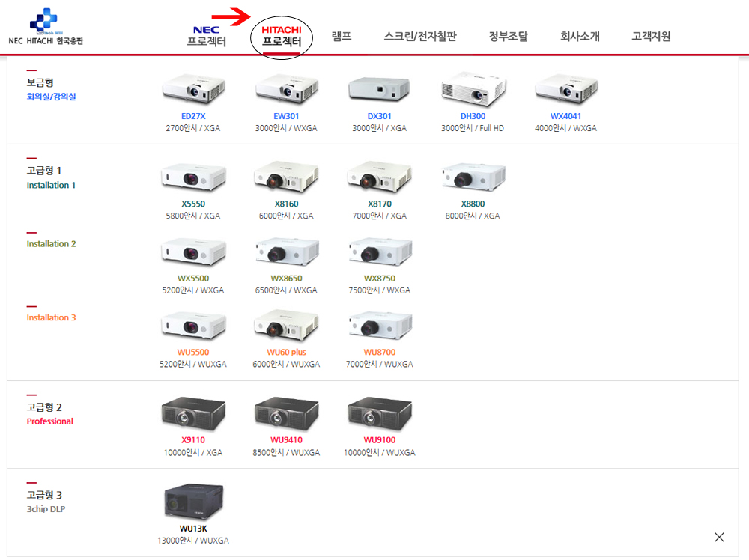Open the 램프 menu item
Image resolution: width=749 pixels, height=560 pixels.
coord(342,36)
